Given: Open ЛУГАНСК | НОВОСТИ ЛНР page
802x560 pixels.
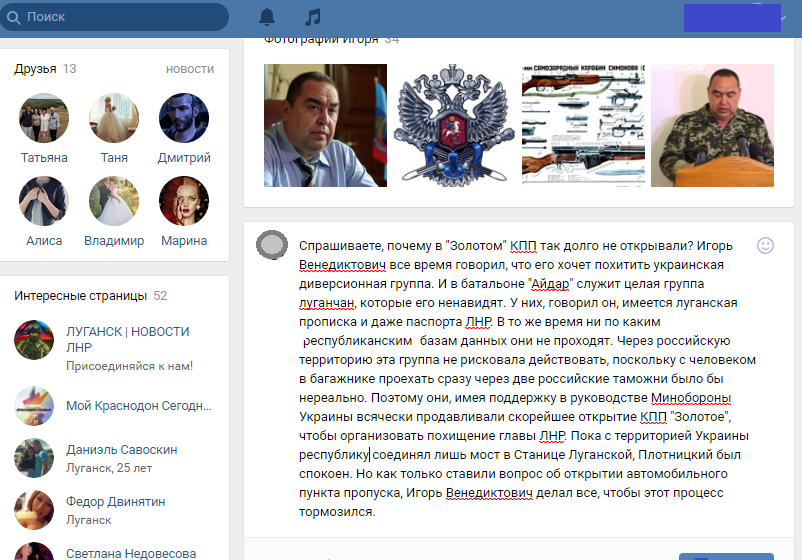Looking at the screenshot, I should pyautogui.click(x=128, y=339).
